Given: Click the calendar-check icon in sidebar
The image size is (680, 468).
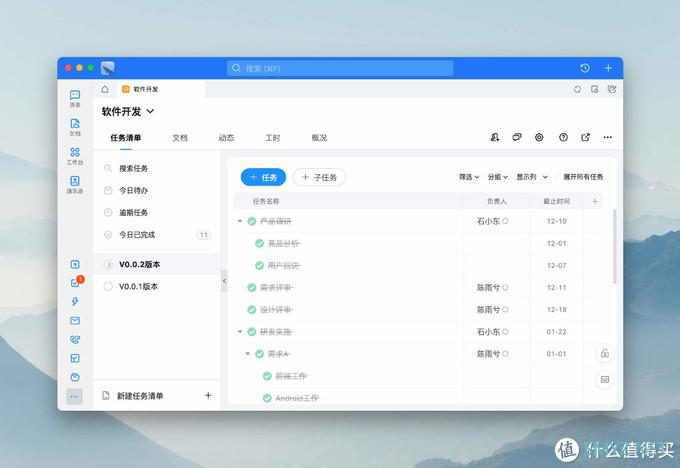Looking at the screenshot, I should pos(75,358).
